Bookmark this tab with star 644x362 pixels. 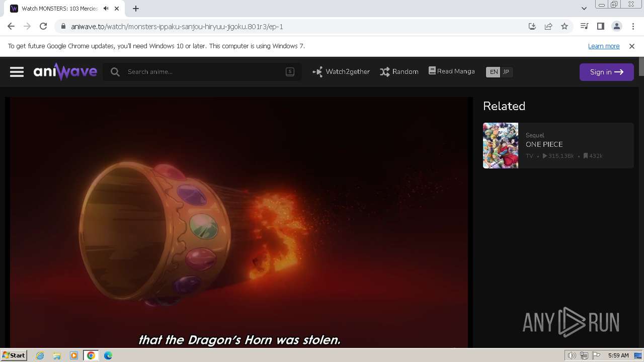(565, 26)
